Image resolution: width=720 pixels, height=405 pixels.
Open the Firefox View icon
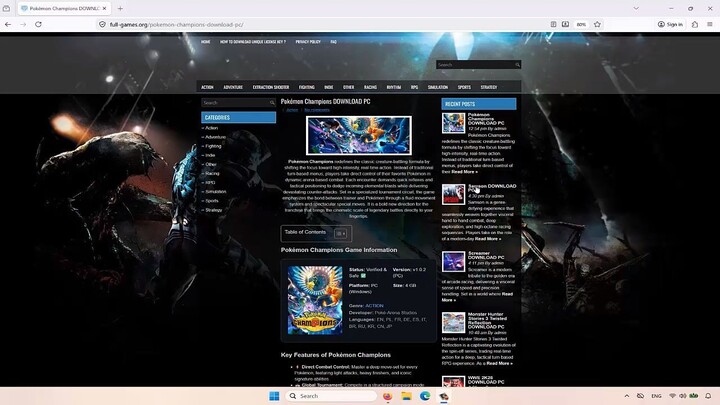(x=6, y=8)
